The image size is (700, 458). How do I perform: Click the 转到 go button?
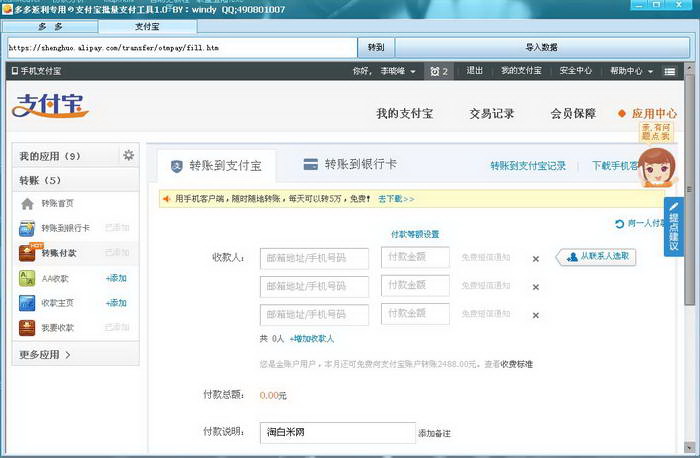[x=376, y=47]
